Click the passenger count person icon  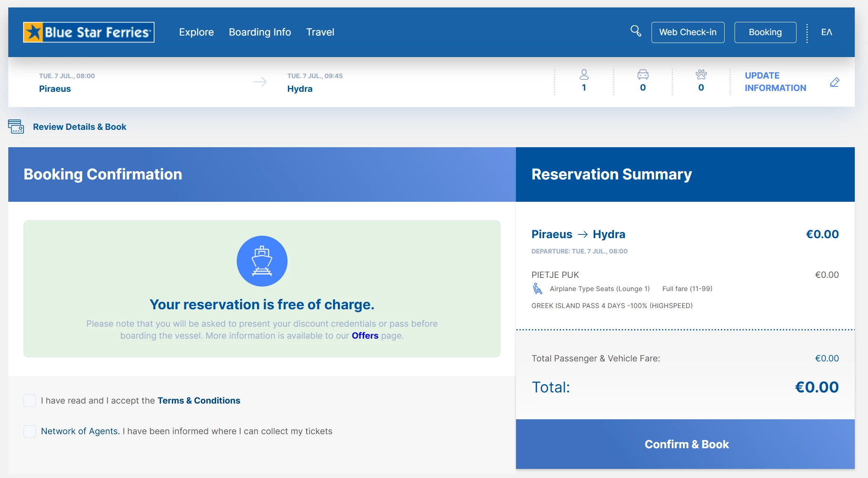click(x=584, y=75)
